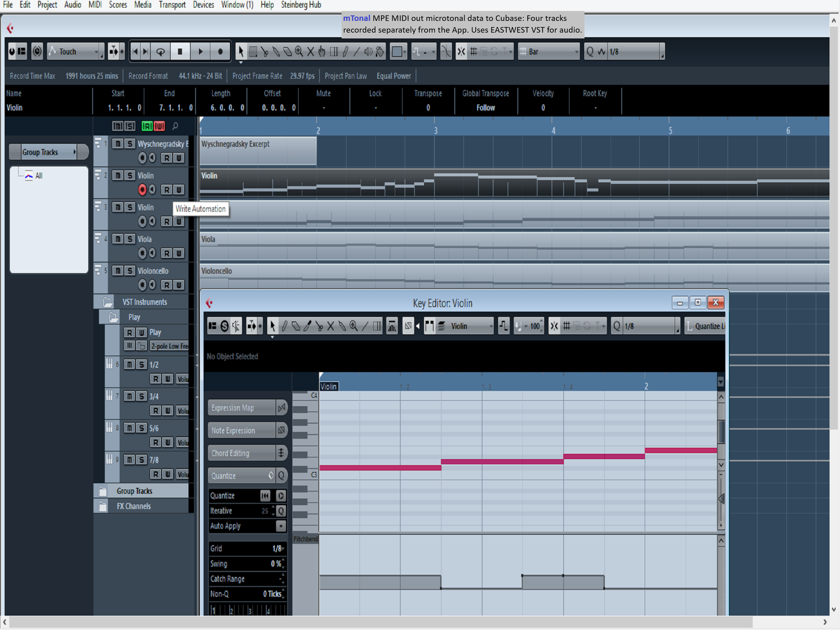Screen dimensions: 840x630
Task: Select the Comp hand tool
Action: click(322, 51)
